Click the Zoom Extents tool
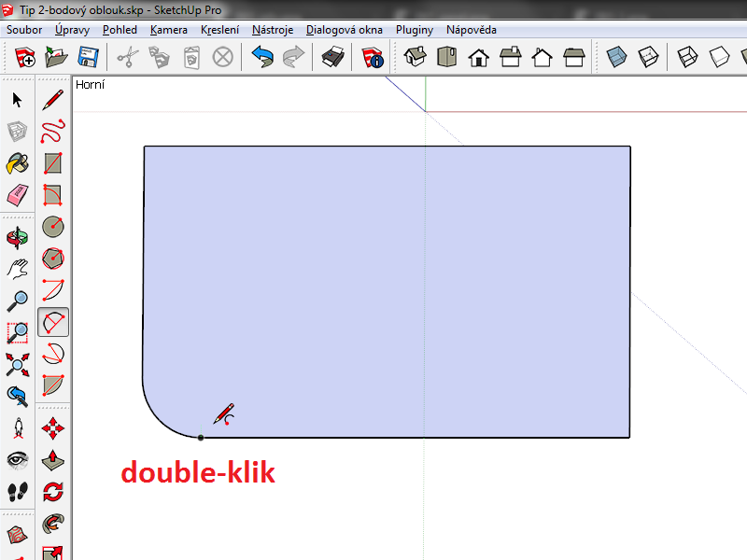The height and width of the screenshot is (560, 747). pos(17,364)
